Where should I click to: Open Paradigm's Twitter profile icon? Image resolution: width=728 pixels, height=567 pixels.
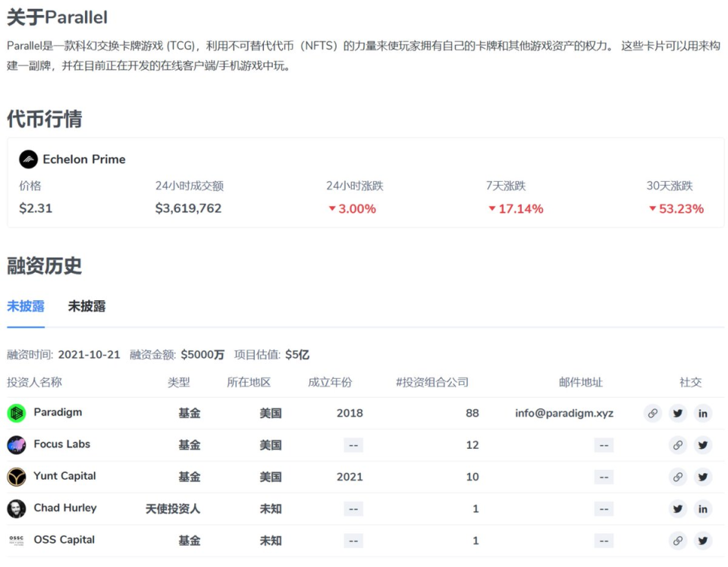(x=677, y=414)
